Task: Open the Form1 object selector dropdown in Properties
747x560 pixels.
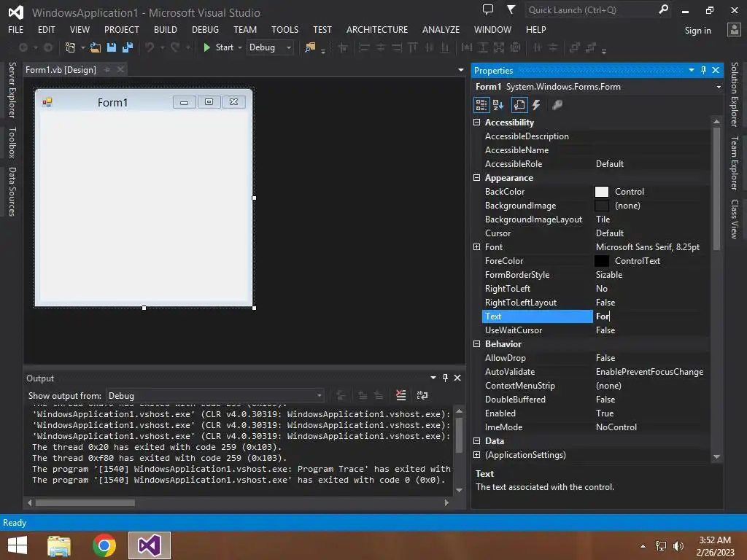Action: click(719, 87)
